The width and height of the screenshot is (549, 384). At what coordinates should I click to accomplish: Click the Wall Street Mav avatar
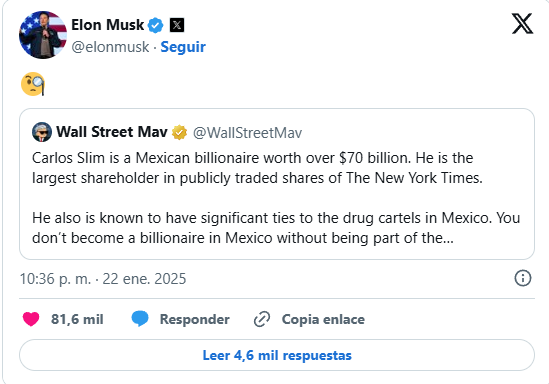[42, 132]
